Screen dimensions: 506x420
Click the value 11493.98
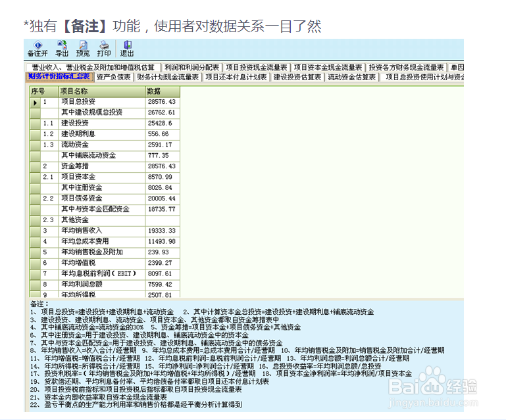163,241
